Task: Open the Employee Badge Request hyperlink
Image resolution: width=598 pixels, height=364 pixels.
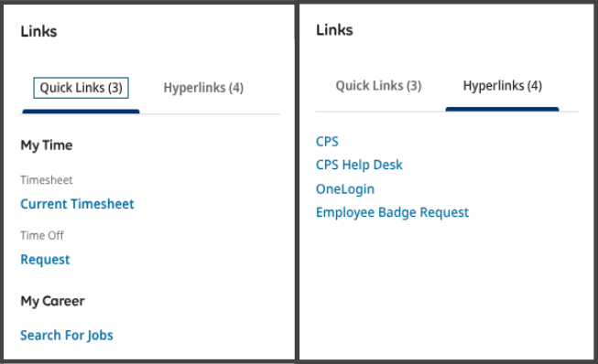Action: coord(392,212)
